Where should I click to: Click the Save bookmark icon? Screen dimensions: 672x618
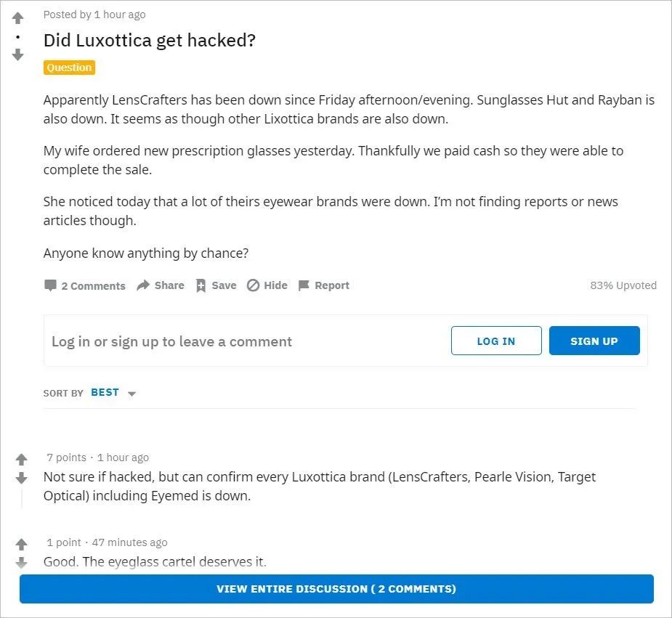201,285
